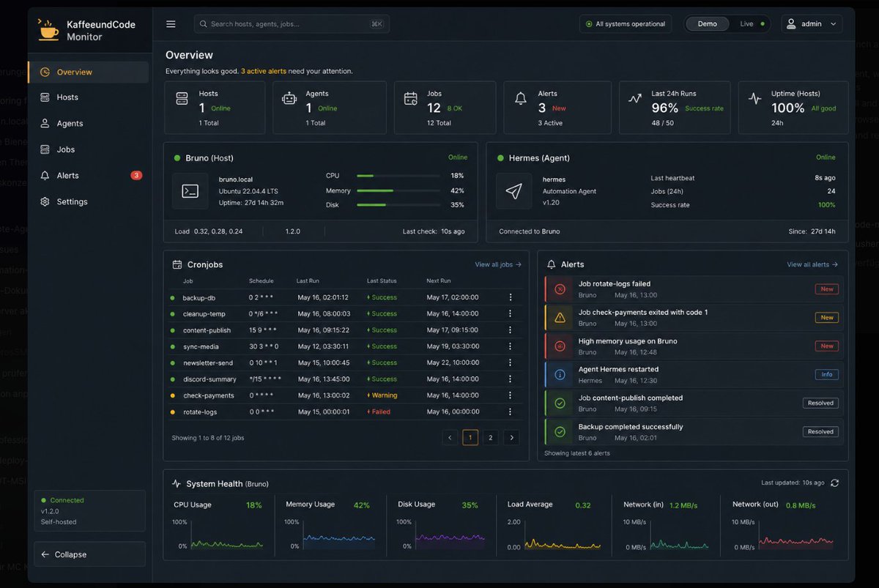Toggle the hamburger menu icon

point(171,24)
